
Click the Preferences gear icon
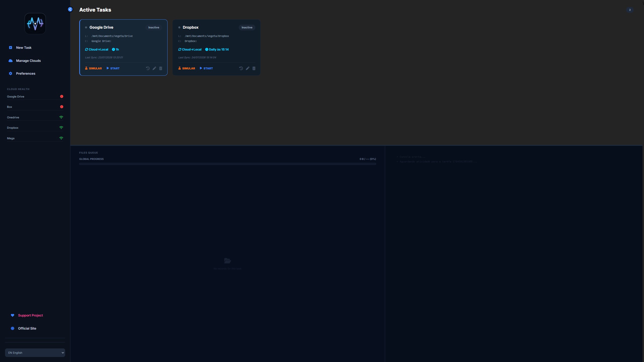[11, 73]
